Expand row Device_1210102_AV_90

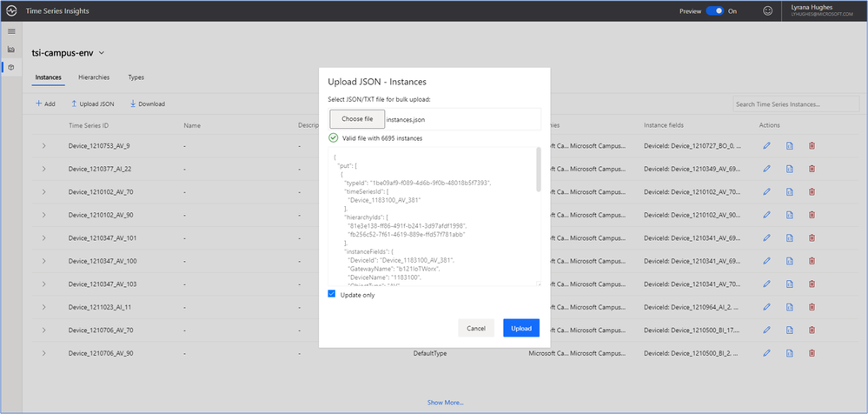(x=43, y=215)
